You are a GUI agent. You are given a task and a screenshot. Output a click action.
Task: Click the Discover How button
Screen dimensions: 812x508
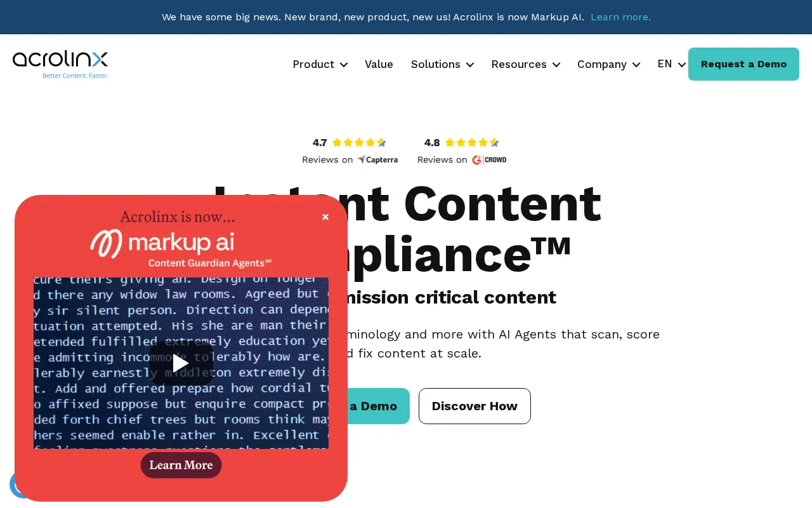tap(475, 406)
